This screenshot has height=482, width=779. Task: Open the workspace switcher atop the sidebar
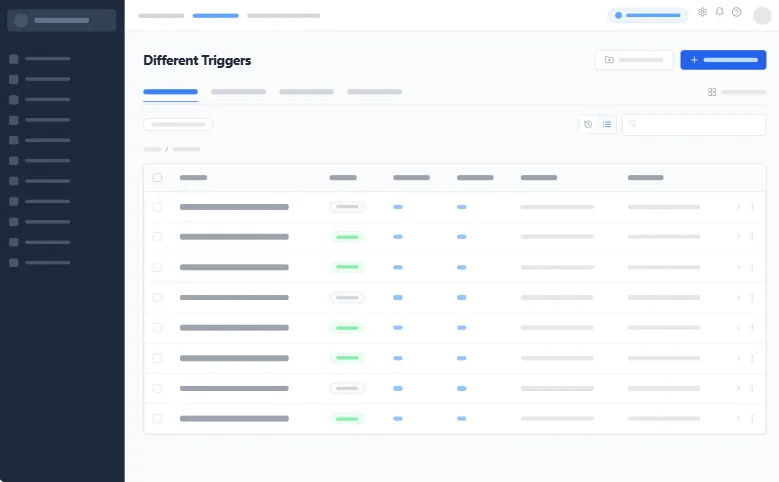tap(62, 20)
